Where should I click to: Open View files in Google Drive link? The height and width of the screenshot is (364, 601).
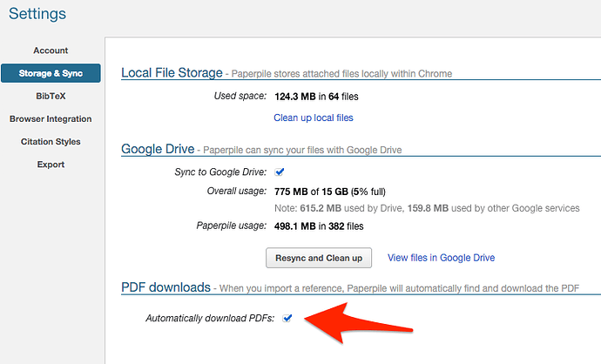[x=441, y=258]
